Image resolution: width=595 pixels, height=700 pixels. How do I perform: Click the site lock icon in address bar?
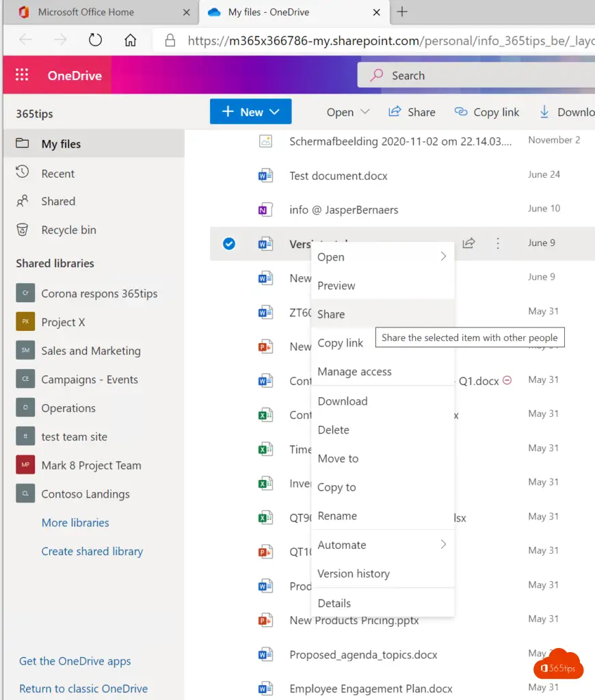[x=170, y=40]
